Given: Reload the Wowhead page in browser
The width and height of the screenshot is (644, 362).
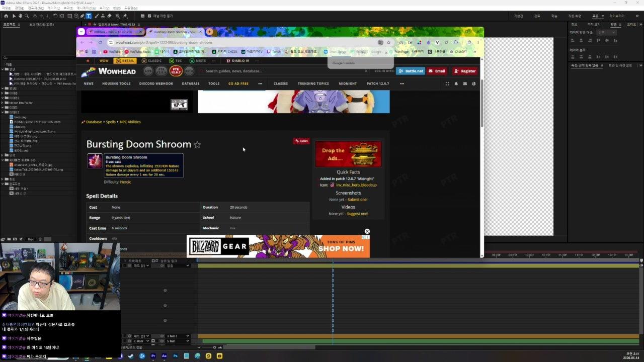Looking at the screenshot, I should 100,42.
